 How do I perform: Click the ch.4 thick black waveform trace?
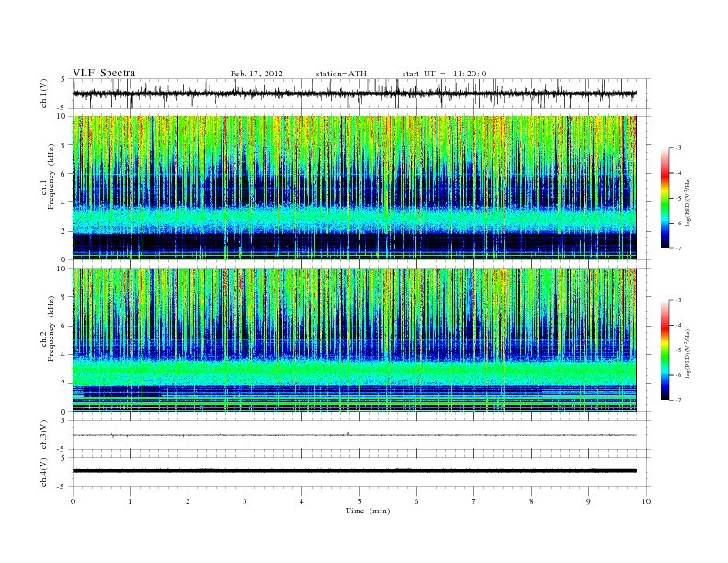pos(354,471)
